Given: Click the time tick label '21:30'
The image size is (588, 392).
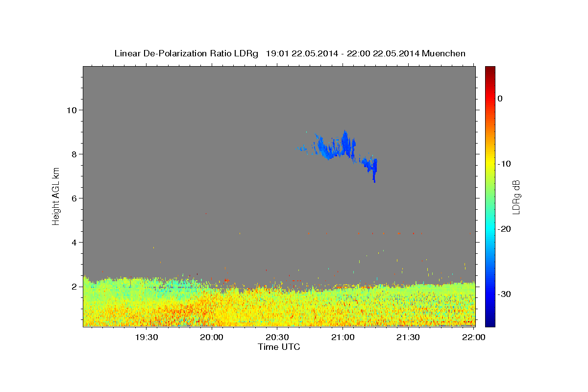Looking at the screenshot, I should click(408, 337).
